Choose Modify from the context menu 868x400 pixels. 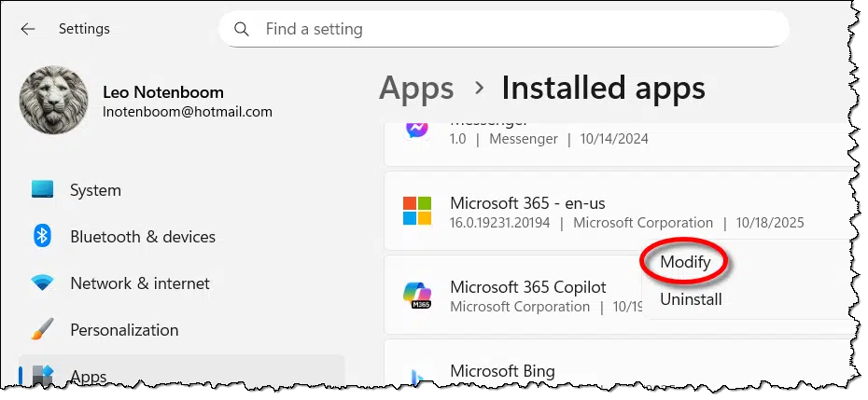tap(685, 263)
